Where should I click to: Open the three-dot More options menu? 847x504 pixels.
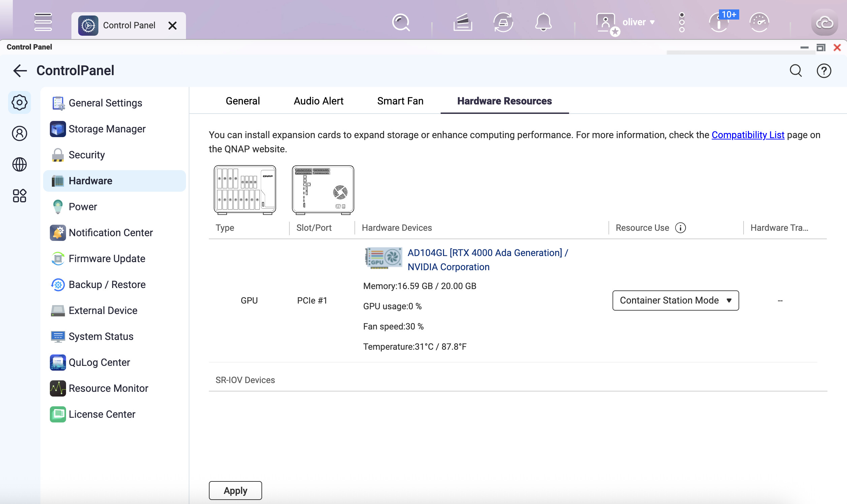click(x=682, y=23)
